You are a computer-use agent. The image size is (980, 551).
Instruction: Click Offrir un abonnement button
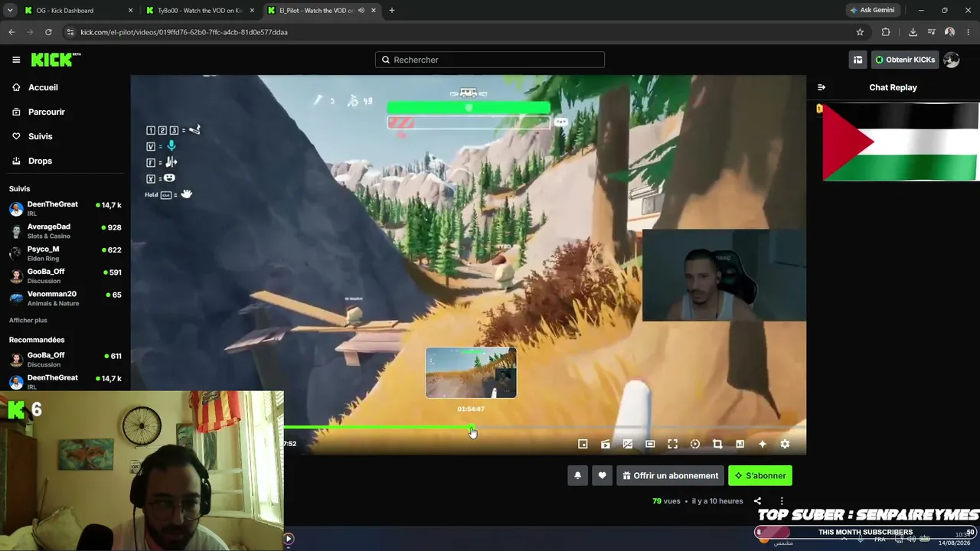[x=671, y=475]
